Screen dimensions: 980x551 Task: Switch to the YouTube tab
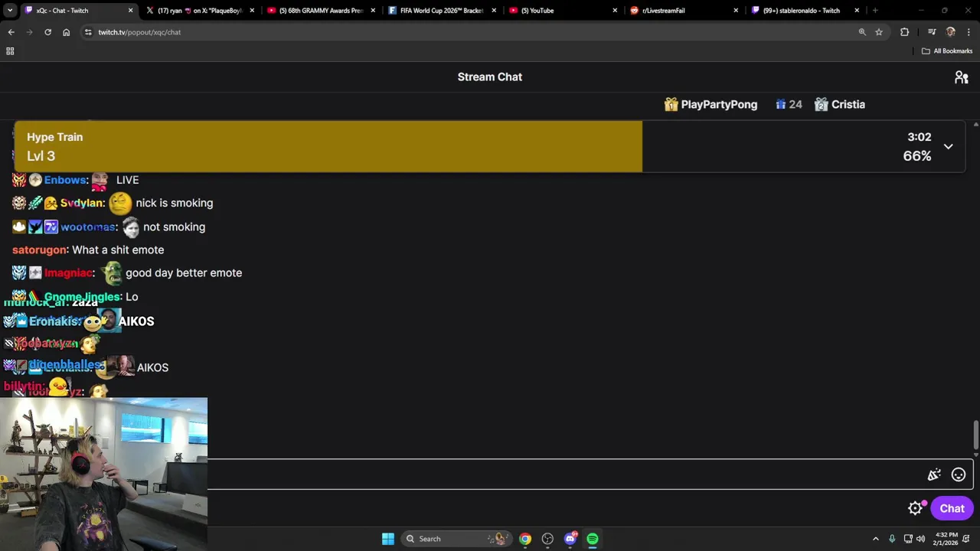coord(563,11)
